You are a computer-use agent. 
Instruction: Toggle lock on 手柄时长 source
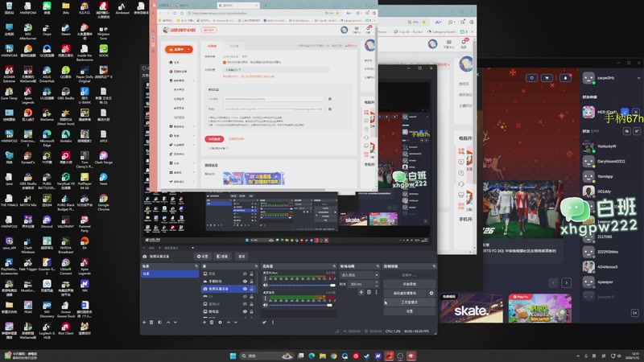click(x=252, y=281)
